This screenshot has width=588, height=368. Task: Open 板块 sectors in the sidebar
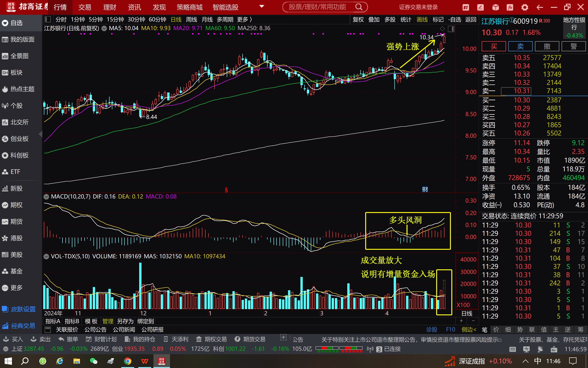(x=21, y=72)
